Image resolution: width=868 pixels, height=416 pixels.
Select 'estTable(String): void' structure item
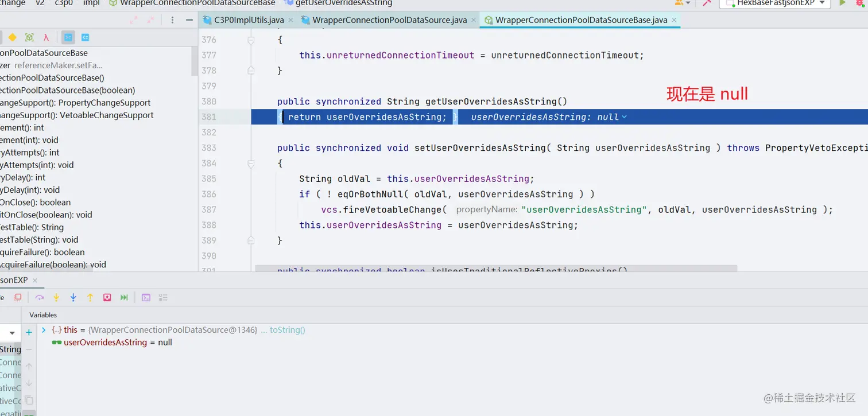pos(39,240)
